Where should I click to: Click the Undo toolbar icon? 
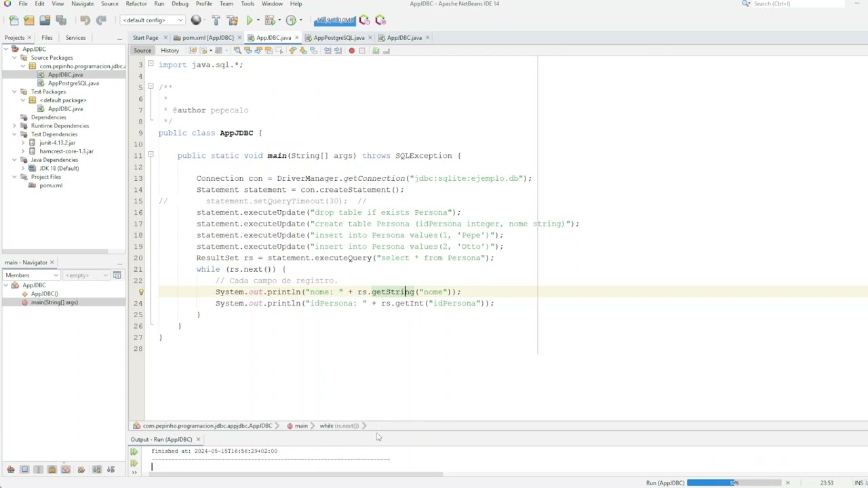[85, 20]
